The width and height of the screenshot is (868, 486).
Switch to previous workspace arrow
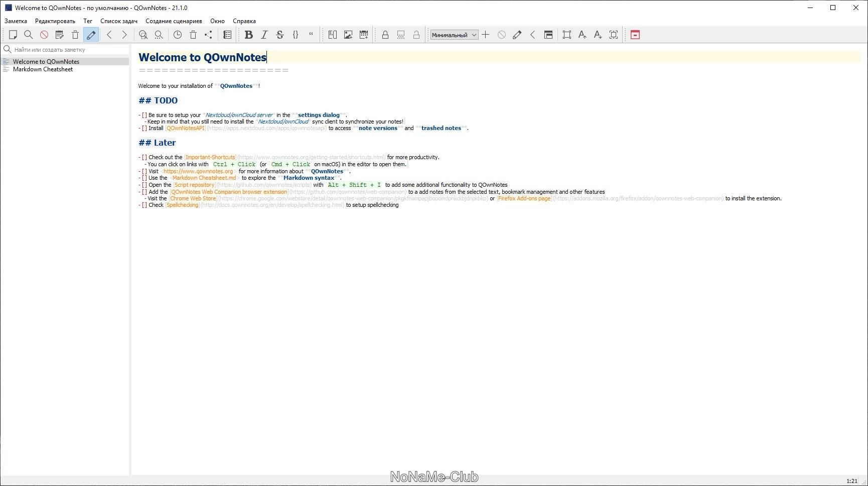pos(532,35)
